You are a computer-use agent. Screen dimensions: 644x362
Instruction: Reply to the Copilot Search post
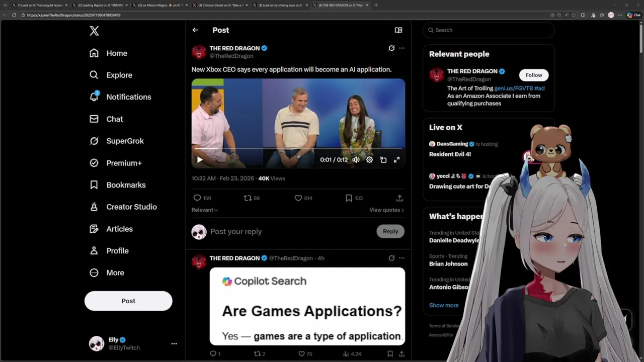(x=215, y=354)
